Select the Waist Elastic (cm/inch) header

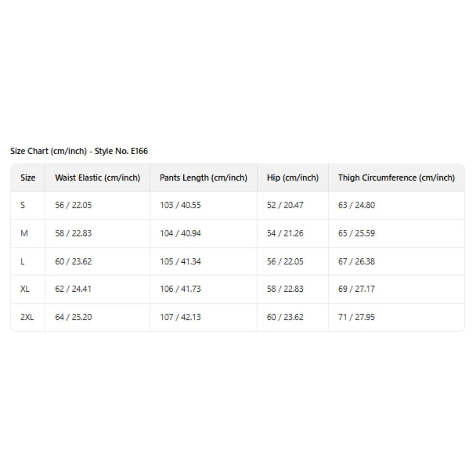click(98, 178)
